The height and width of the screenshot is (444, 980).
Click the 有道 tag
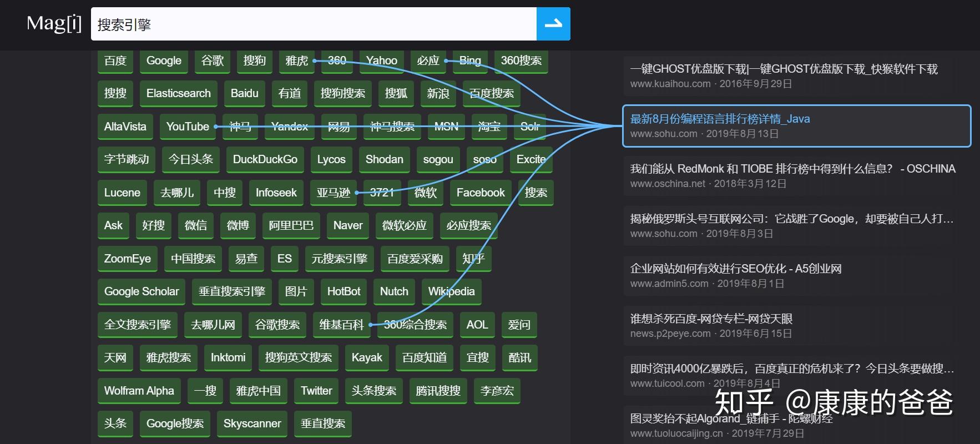click(290, 94)
